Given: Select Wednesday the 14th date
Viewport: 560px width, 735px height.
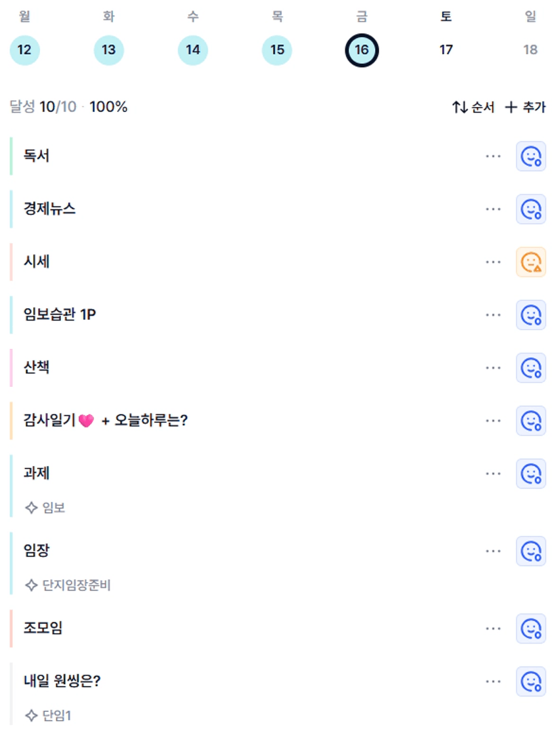Looking at the screenshot, I should (x=193, y=50).
